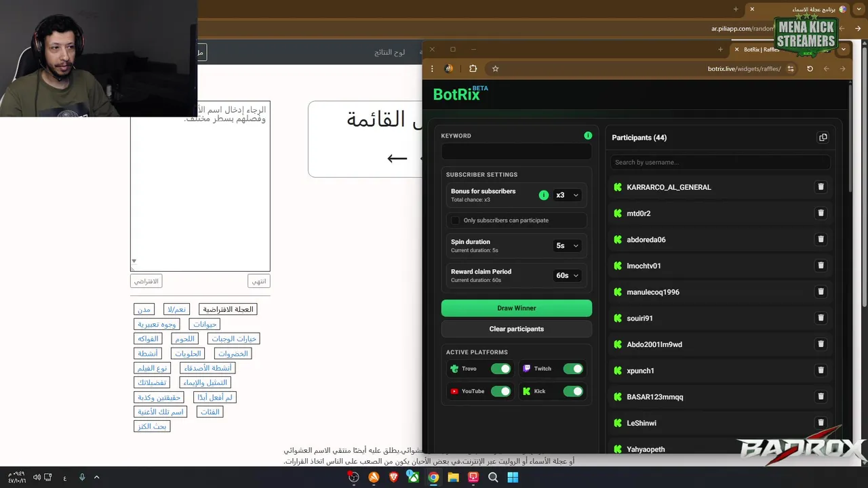Image resolution: width=868 pixels, height=488 pixels.
Task: Select الفواكه preset list
Action: (x=148, y=339)
